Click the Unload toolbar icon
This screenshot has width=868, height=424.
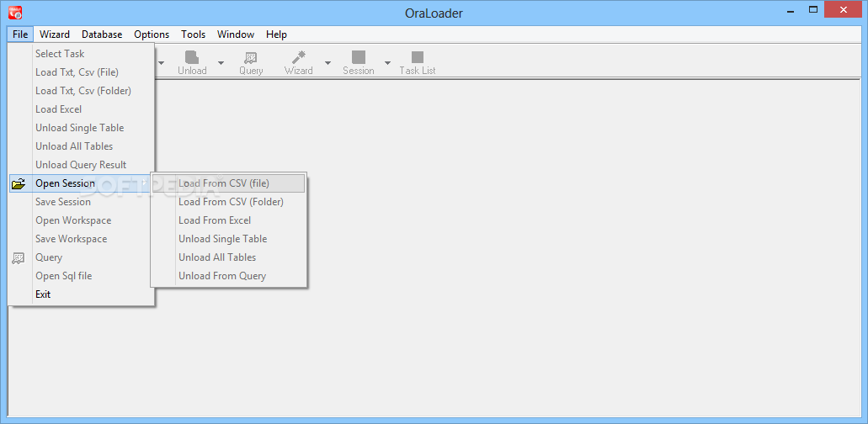pos(192,57)
